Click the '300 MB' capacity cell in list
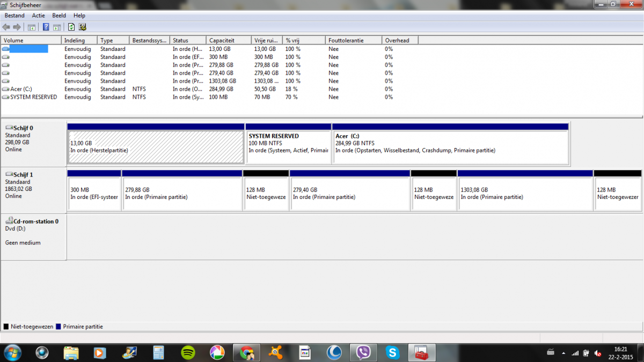This screenshot has height=362, width=644. click(x=218, y=57)
